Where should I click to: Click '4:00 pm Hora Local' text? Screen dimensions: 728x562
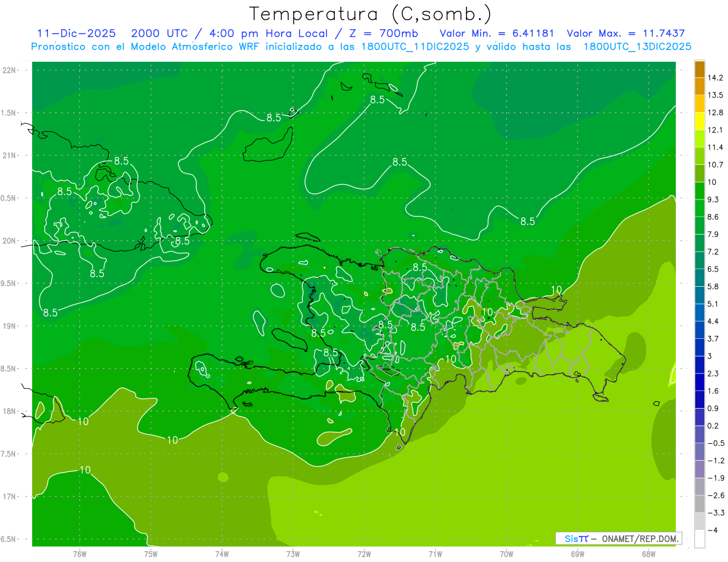click(268, 33)
